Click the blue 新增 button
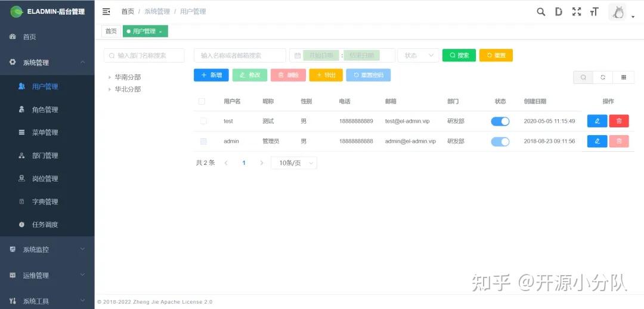This screenshot has width=644, height=309. 211,75
